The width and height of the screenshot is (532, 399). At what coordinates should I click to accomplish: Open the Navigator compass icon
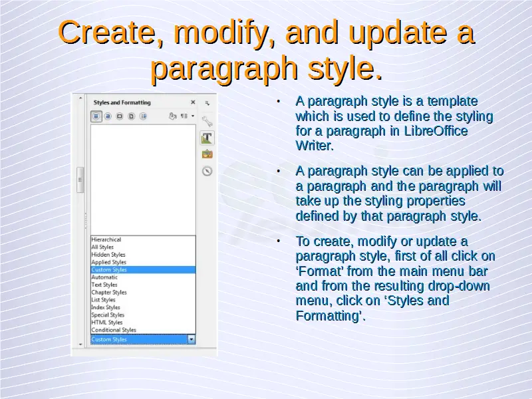tap(207, 171)
